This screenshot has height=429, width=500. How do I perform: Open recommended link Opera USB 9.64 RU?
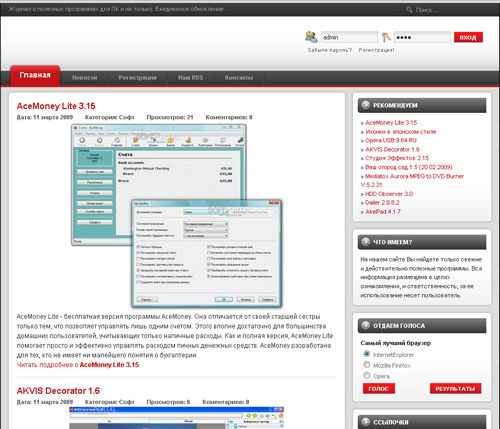coord(391,140)
